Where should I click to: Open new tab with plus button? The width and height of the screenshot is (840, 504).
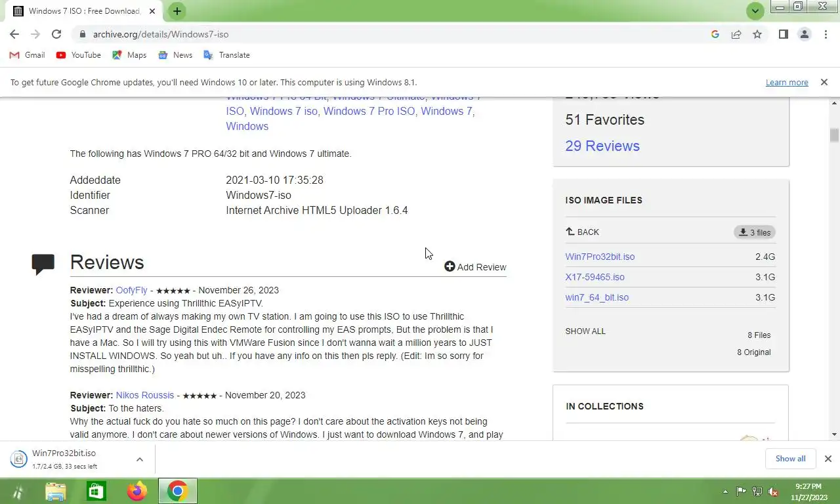[x=177, y=11]
